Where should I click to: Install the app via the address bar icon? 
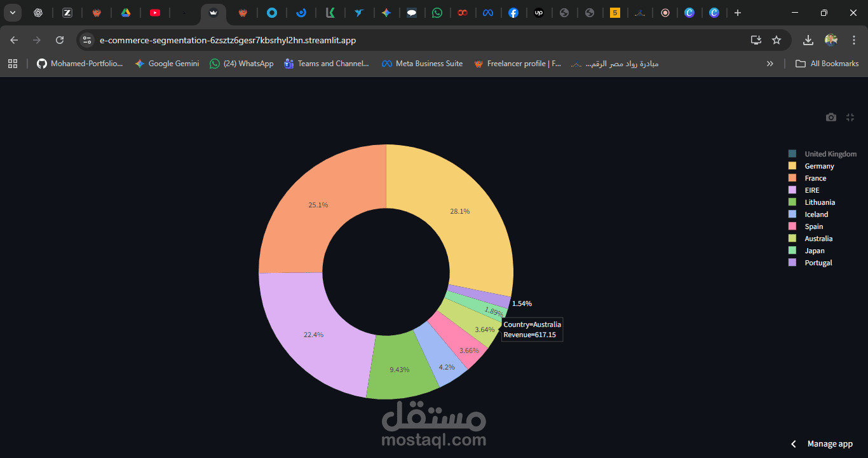tap(756, 40)
